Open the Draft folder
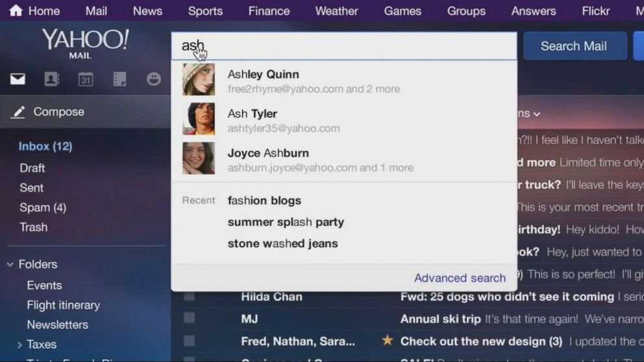 32,168
